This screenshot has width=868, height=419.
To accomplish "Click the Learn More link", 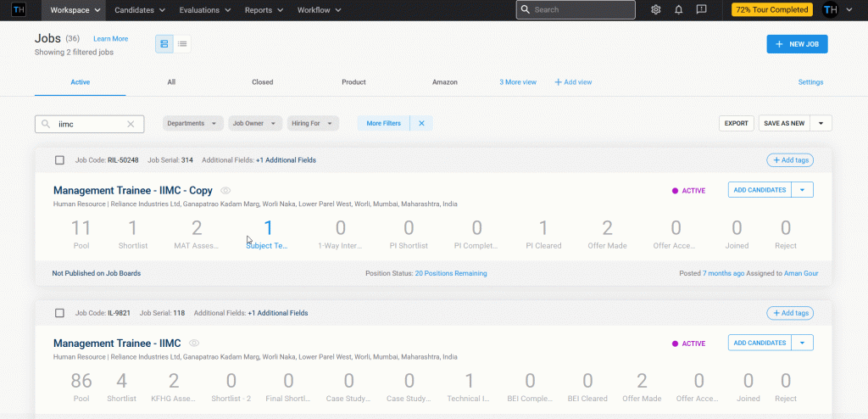I will (111, 39).
